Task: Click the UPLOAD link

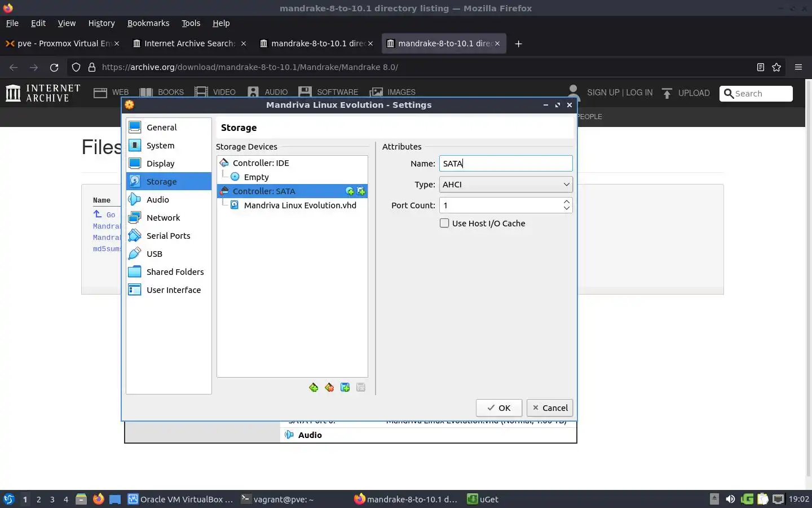Action: 685,93
